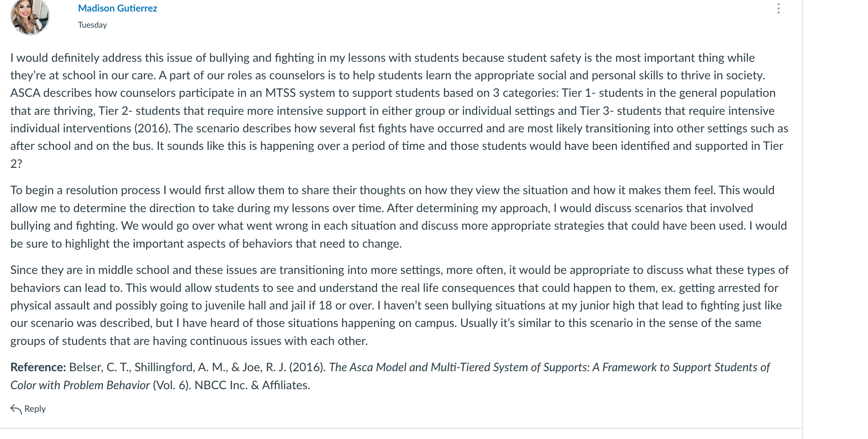Image resolution: width=868 pixels, height=439 pixels.
Task: Click the paragraph starting To begin a resolution
Action: pyautogui.click(x=399, y=217)
